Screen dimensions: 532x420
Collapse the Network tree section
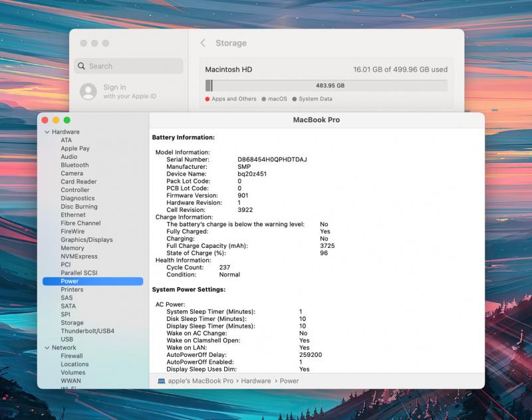pos(47,348)
